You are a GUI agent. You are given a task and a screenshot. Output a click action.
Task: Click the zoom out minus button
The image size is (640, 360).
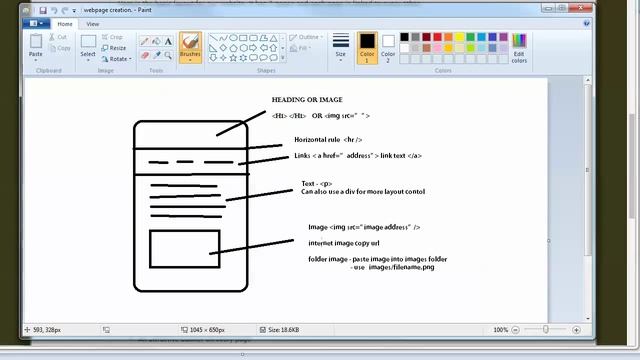point(516,330)
